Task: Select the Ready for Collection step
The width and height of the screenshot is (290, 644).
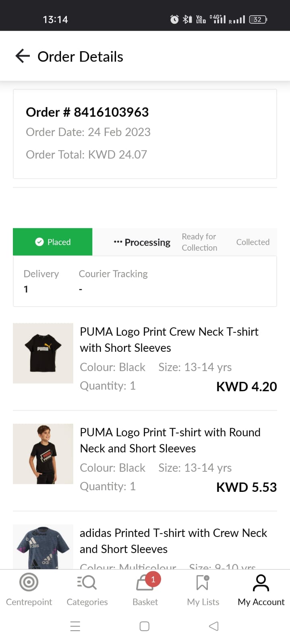Action: click(199, 242)
